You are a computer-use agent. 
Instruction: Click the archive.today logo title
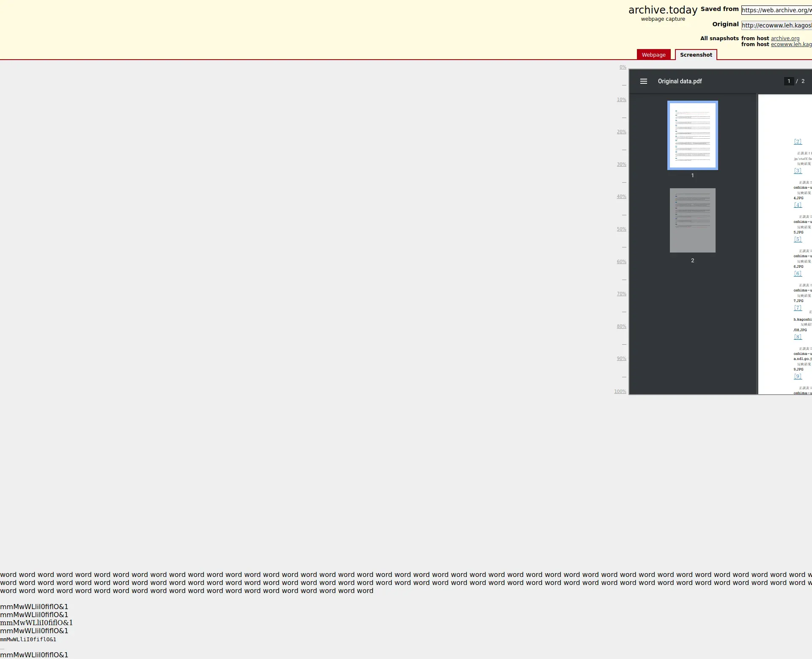(x=663, y=10)
